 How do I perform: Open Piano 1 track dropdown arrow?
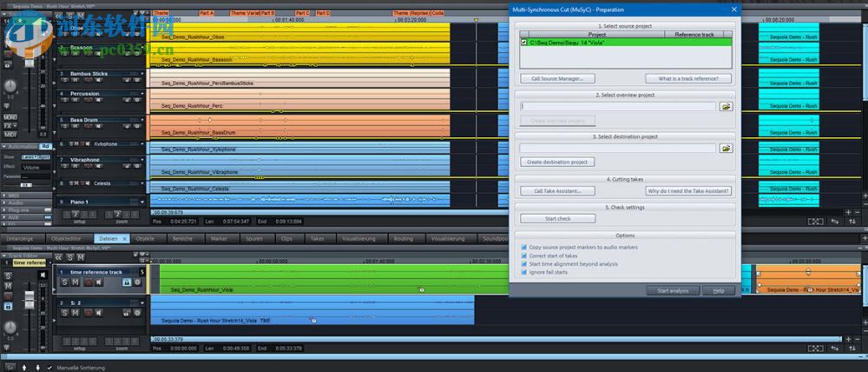(142, 202)
